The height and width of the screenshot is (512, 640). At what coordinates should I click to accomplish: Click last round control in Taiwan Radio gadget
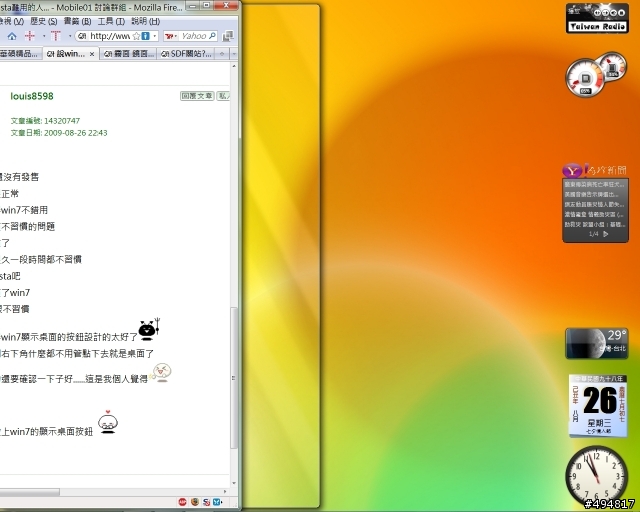click(x=621, y=13)
